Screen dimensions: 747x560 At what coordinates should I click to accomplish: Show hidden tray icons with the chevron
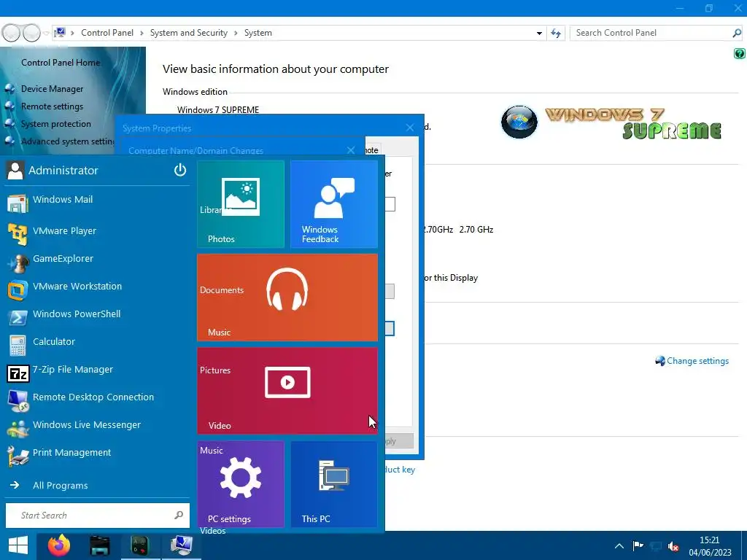619,546
